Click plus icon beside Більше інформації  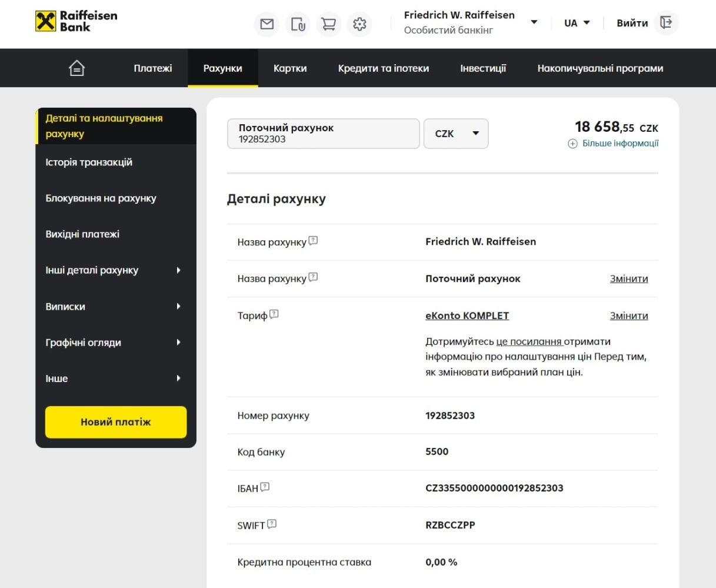click(x=572, y=144)
